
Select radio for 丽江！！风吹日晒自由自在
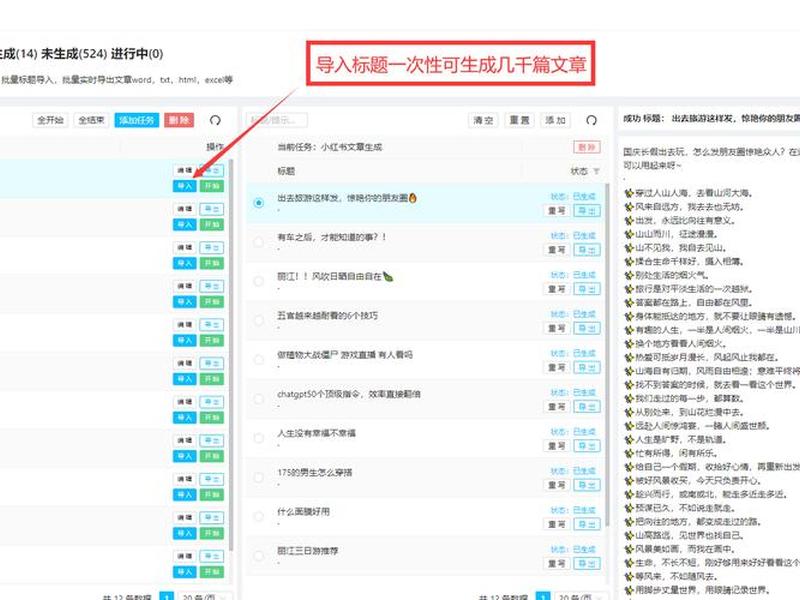[x=259, y=281]
